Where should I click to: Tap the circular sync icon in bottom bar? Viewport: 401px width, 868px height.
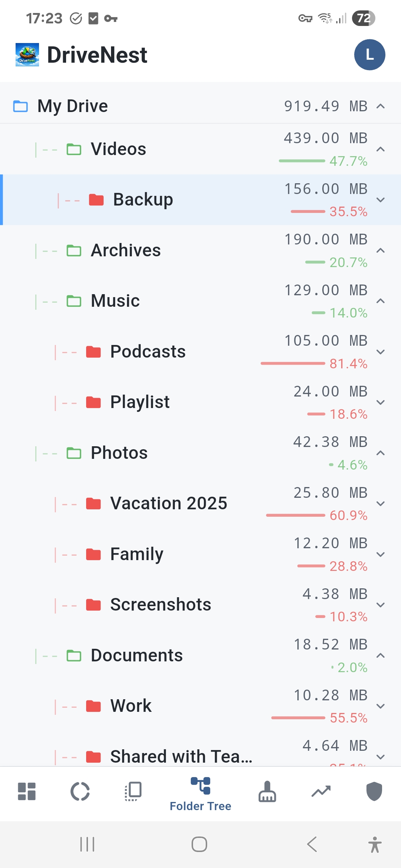(80, 792)
